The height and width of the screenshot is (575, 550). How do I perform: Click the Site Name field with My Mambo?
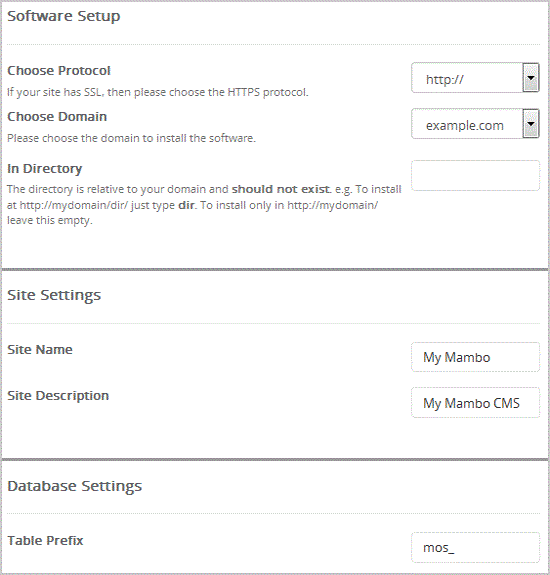(x=475, y=357)
